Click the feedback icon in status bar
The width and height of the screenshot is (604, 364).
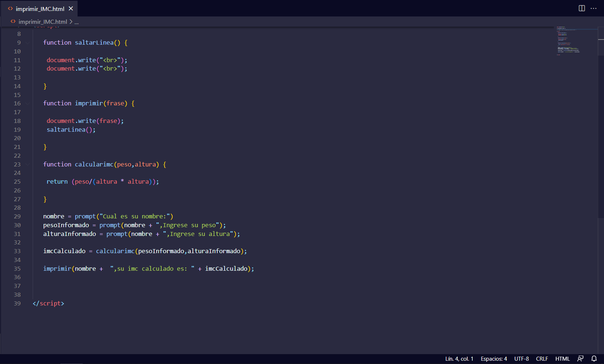[x=580, y=359]
